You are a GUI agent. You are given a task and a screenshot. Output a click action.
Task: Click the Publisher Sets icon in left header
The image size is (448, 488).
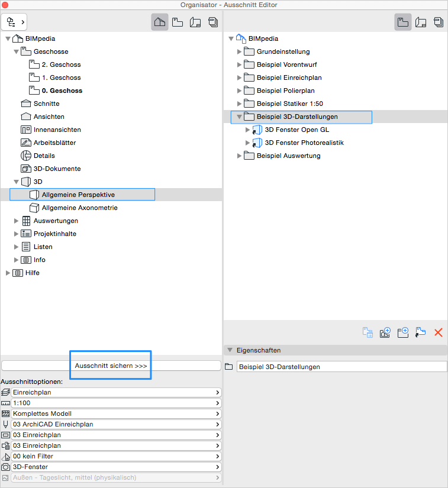tap(212, 22)
